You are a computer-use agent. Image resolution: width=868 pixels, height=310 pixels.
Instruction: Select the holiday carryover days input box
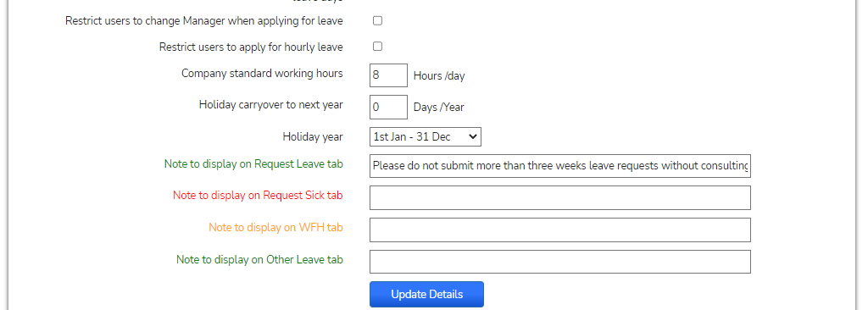click(x=388, y=107)
